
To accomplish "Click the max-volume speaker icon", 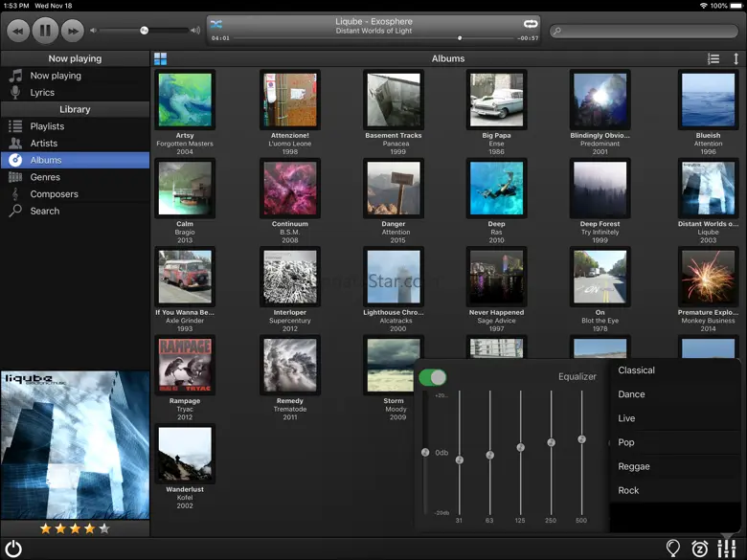I will [x=195, y=31].
